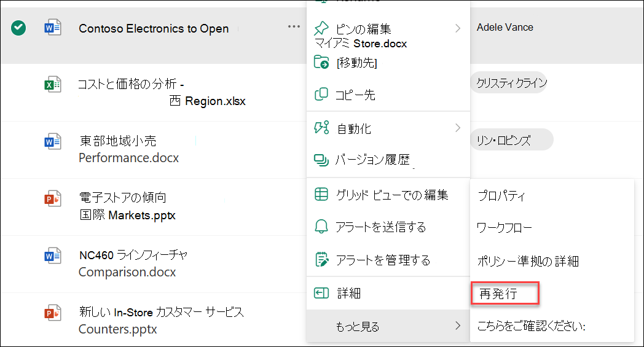The image size is (644, 347).
Task: Expand the もっと見る submenu chevron
Action: (x=458, y=326)
